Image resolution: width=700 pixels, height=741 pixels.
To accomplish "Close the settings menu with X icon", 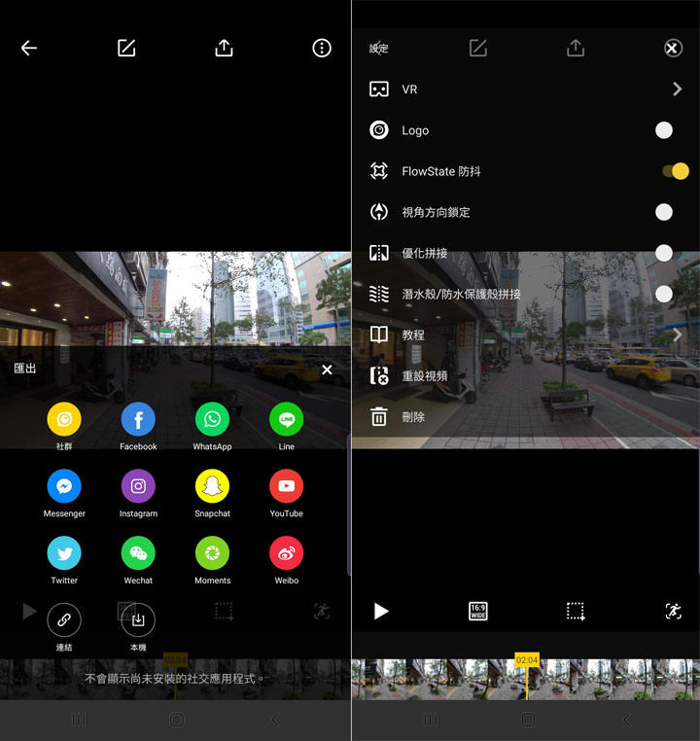I will point(673,49).
